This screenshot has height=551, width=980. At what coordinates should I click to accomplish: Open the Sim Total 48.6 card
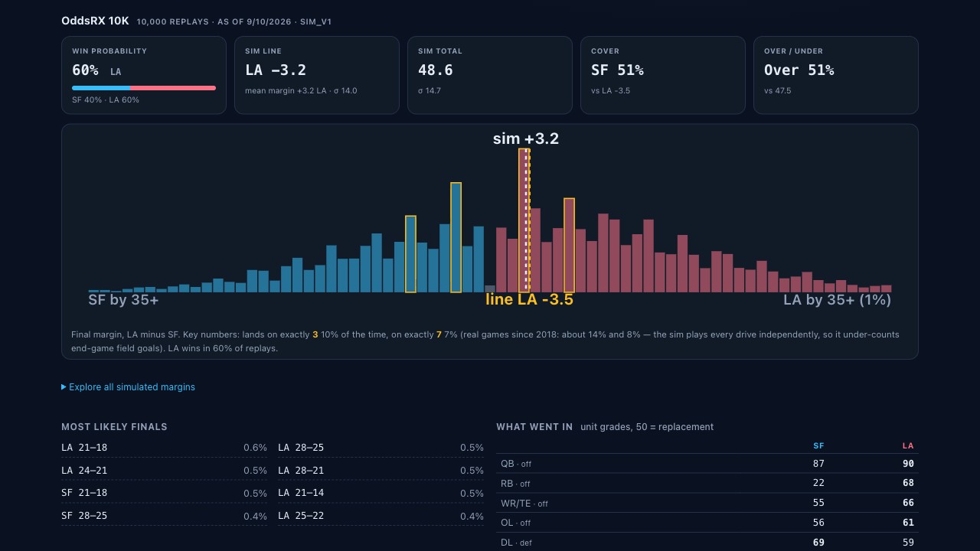[490, 75]
